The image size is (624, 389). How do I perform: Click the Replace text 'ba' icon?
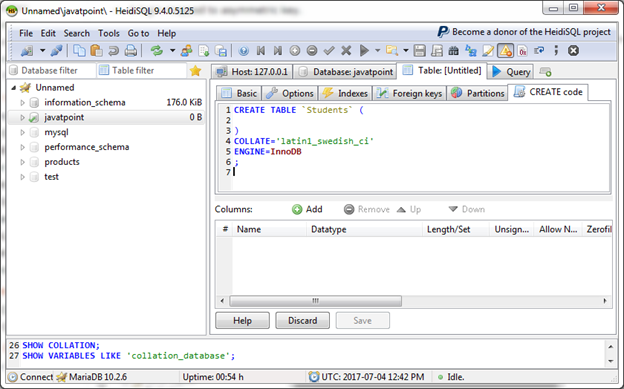471,51
